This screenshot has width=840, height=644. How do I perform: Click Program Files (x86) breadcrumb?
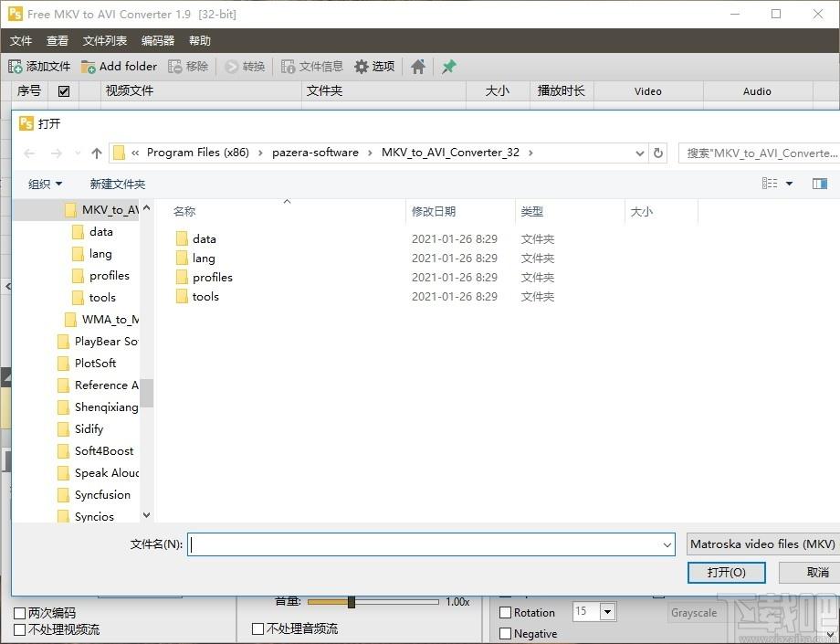[198, 153]
